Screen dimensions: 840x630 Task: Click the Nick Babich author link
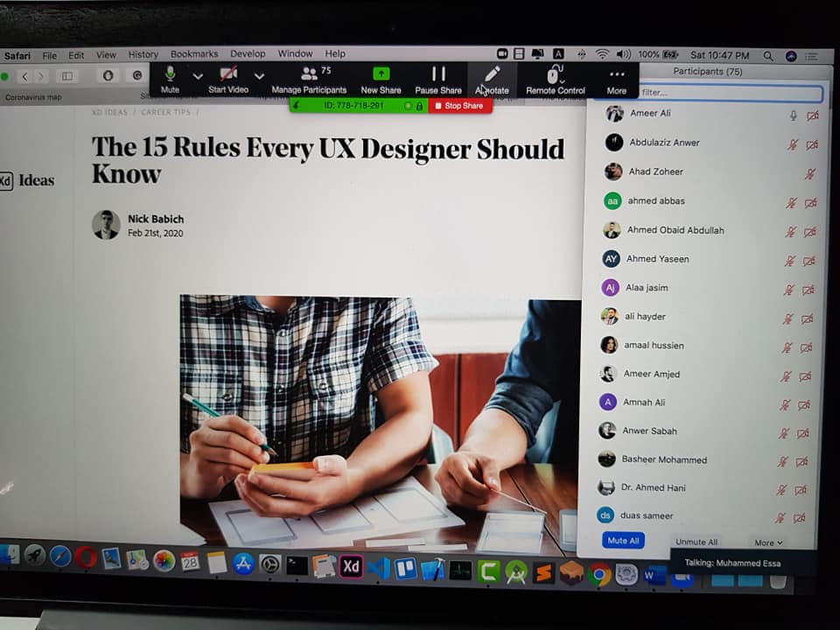156,219
